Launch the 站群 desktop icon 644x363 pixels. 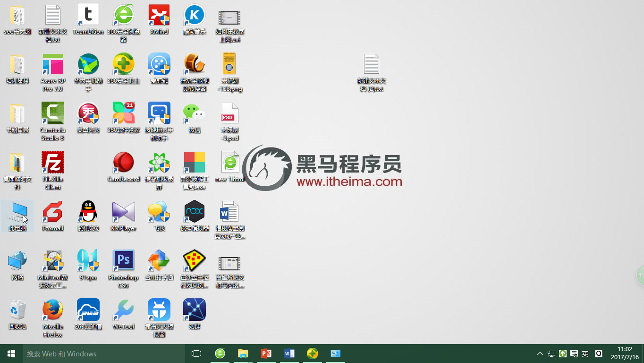(x=195, y=314)
